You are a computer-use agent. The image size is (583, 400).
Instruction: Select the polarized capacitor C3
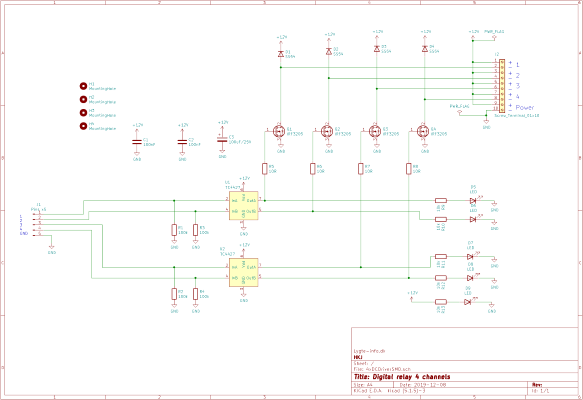222,139
